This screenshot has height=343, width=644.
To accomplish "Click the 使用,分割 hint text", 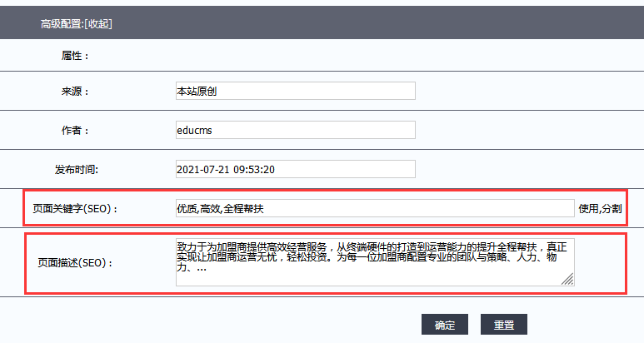I will tap(600, 209).
